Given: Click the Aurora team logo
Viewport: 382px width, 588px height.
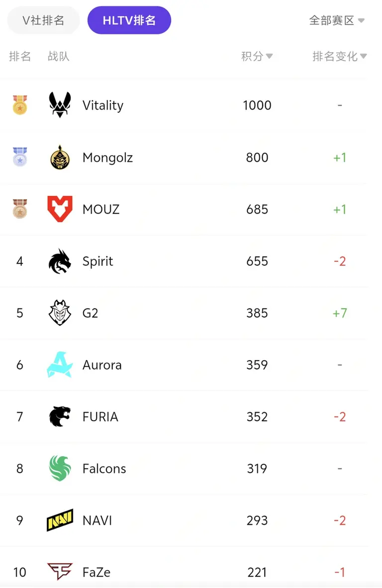Looking at the screenshot, I should point(60,365).
